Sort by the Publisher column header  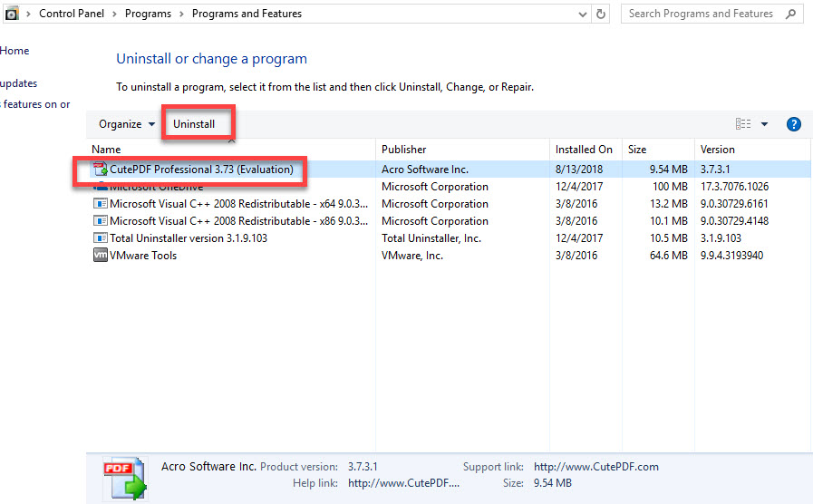pos(404,150)
